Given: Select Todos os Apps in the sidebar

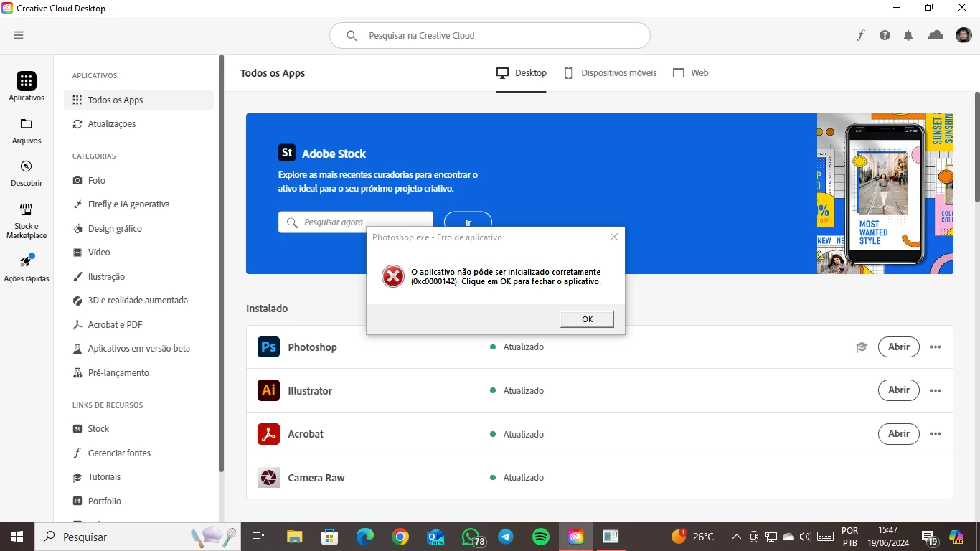Looking at the screenshot, I should (x=138, y=100).
